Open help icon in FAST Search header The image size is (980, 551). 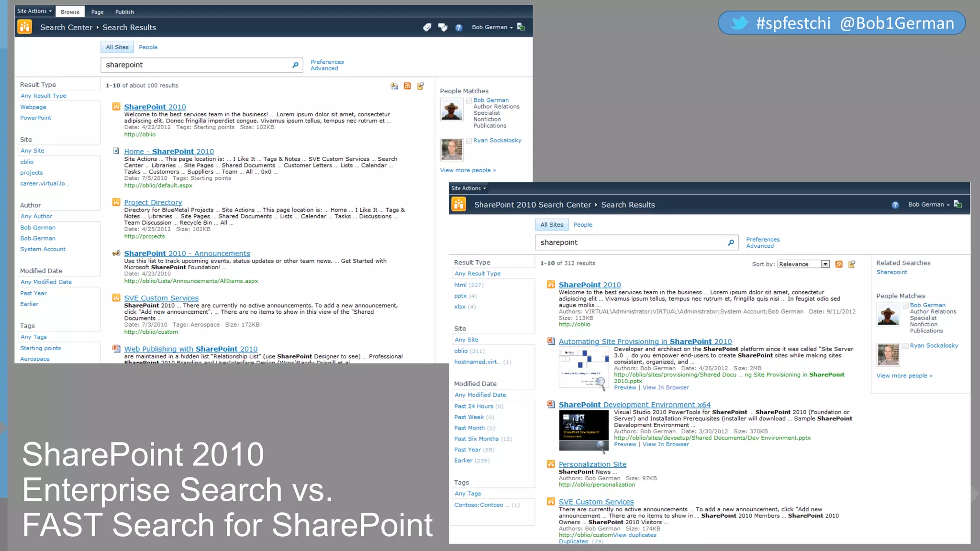(x=895, y=205)
